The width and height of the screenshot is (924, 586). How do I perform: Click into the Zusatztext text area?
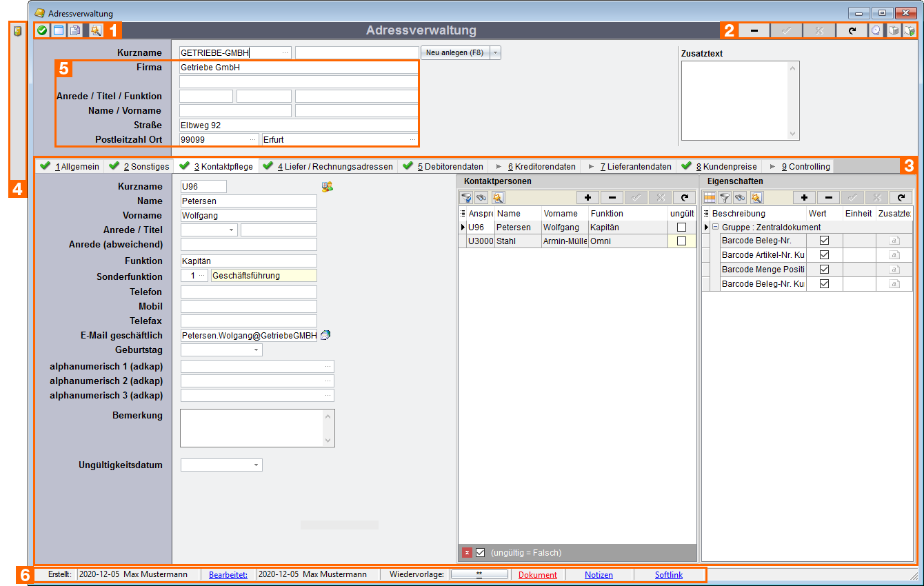point(740,101)
